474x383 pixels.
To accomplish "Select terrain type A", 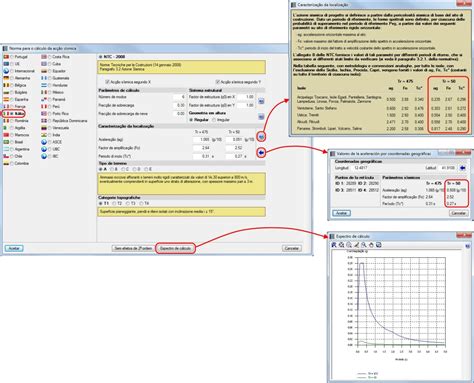I will (x=101, y=169).
